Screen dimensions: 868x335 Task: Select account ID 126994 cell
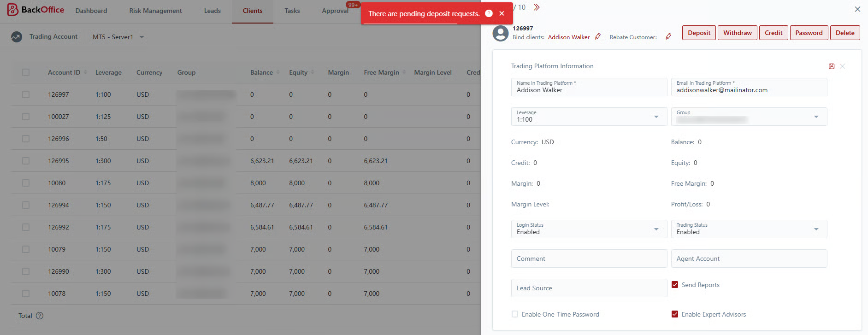point(59,205)
